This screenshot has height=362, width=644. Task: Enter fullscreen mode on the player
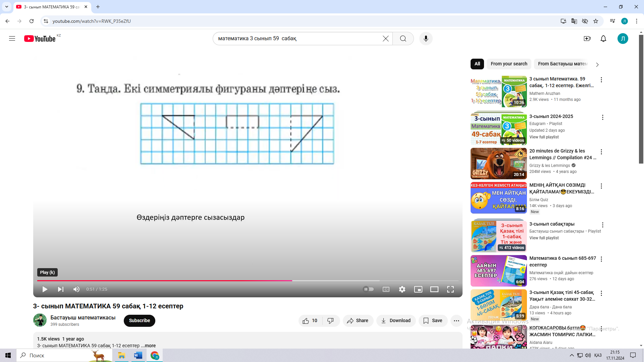450,289
